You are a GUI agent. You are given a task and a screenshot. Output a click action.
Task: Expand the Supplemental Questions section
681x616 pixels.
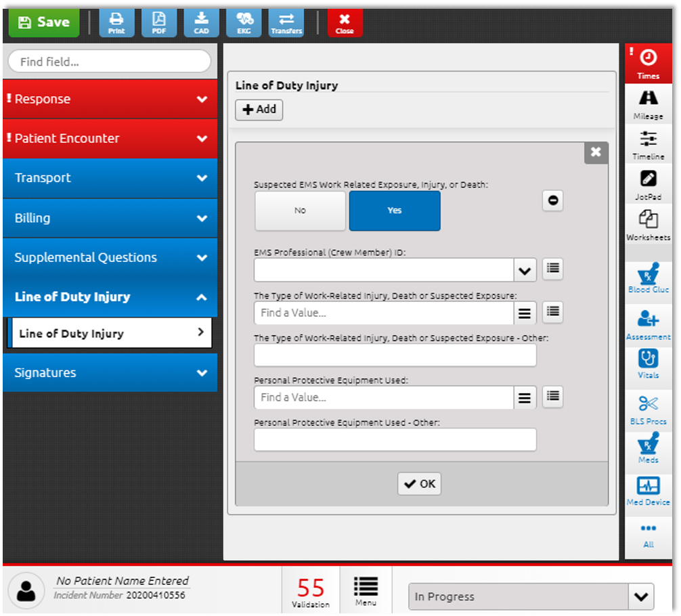[110, 257]
